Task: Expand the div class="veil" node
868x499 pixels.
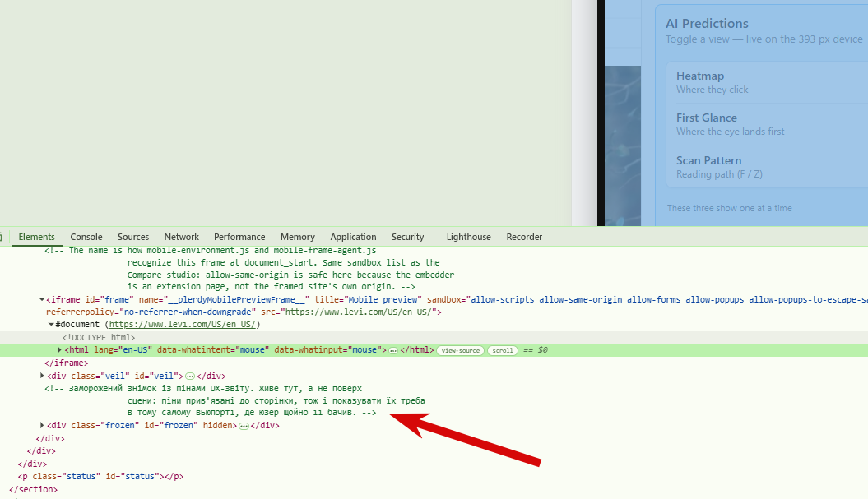Action: coord(42,376)
